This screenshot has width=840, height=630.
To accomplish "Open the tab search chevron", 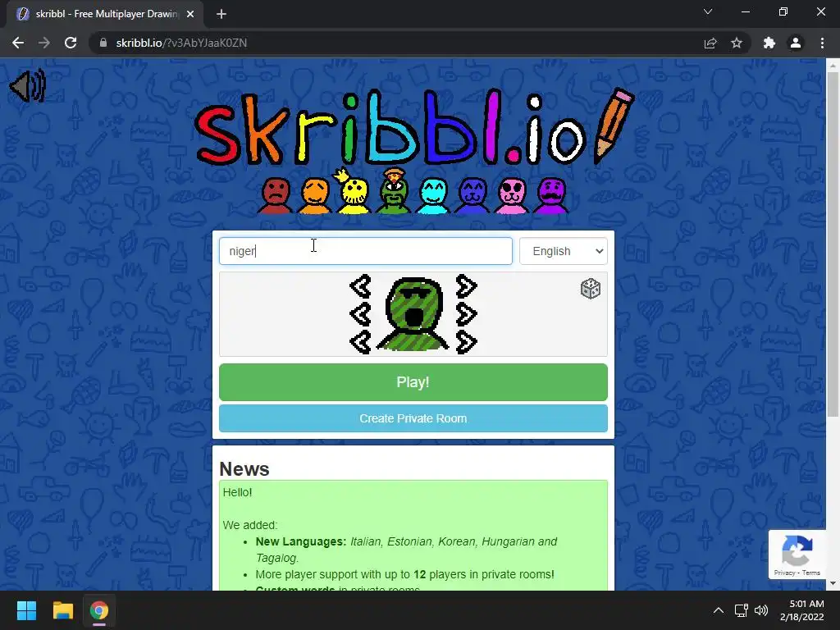I will [x=708, y=11].
